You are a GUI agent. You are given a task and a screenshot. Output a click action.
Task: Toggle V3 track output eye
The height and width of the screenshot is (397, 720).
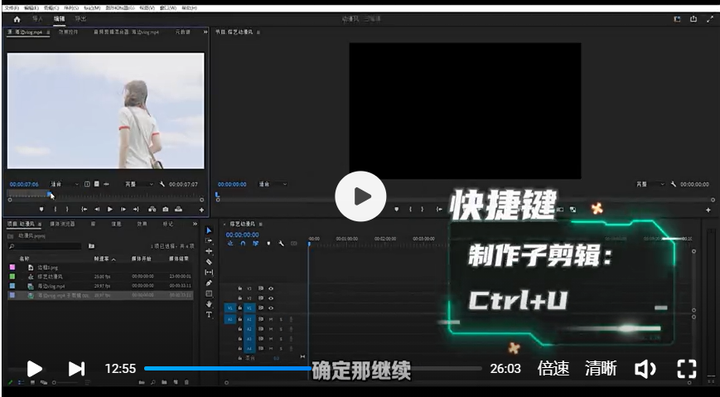271,289
